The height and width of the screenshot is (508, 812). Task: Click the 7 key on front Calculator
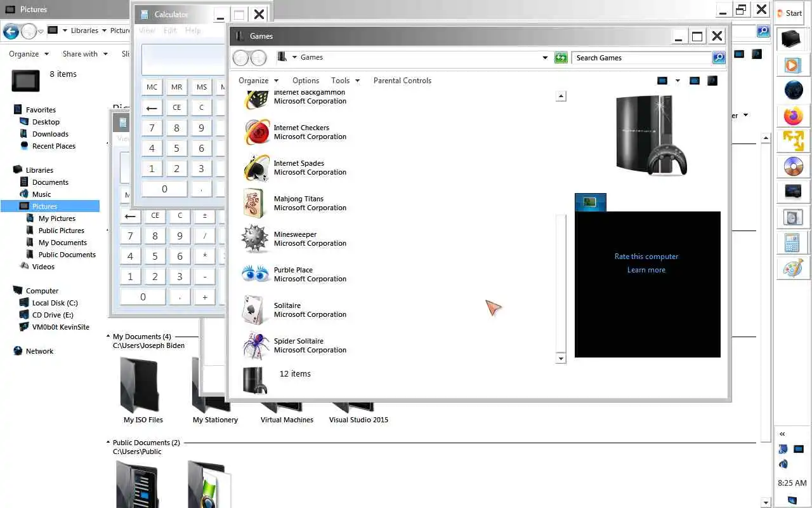coord(152,128)
